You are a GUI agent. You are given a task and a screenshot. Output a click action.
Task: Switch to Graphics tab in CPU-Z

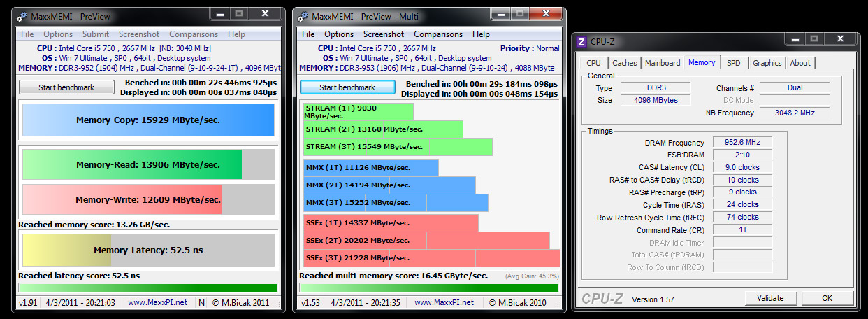pos(767,63)
